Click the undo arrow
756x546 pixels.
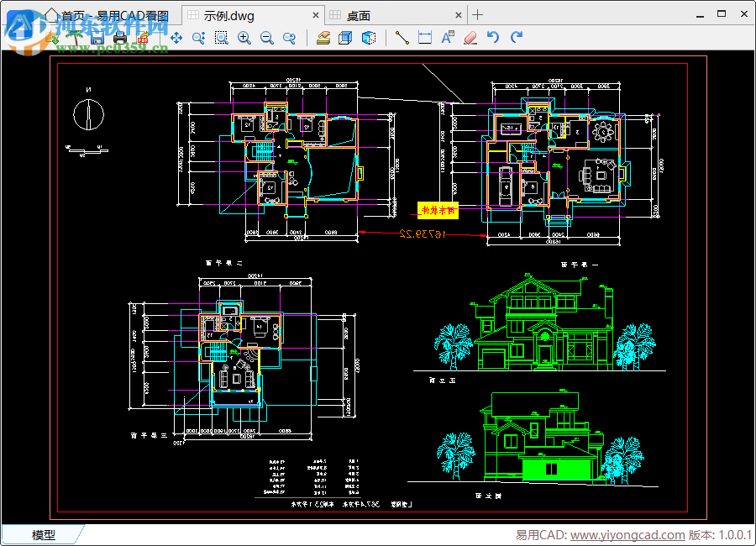point(493,37)
